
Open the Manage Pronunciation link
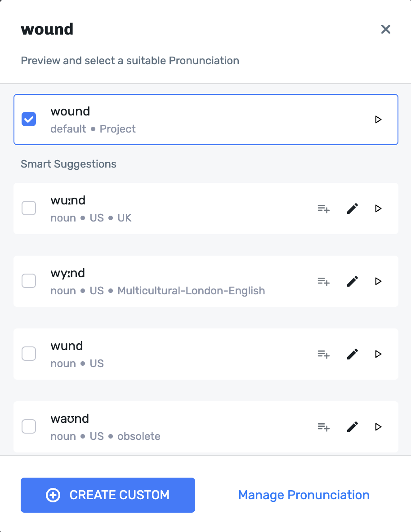pos(304,495)
